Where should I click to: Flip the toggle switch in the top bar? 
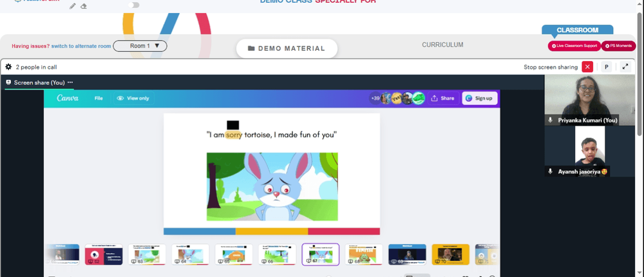134,5
